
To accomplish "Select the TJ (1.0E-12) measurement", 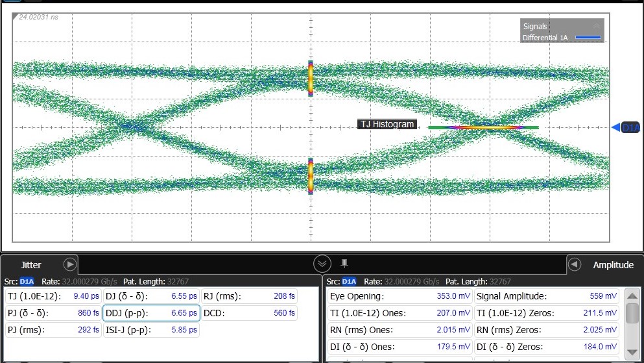I will [x=53, y=296].
